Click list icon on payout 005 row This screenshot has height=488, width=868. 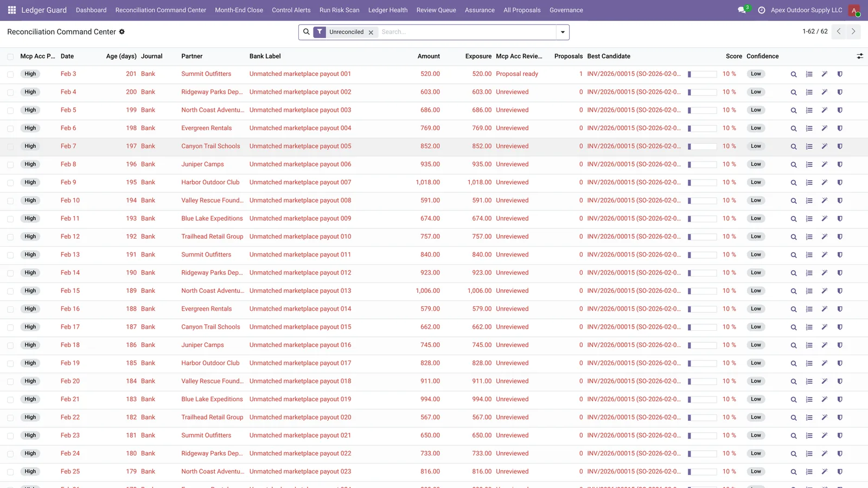(x=809, y=146)
